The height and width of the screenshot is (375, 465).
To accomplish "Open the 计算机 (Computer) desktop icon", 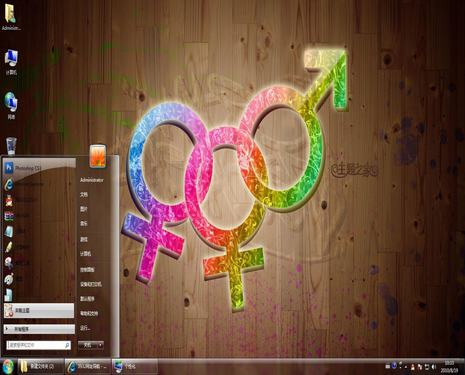I will (11, 62).
